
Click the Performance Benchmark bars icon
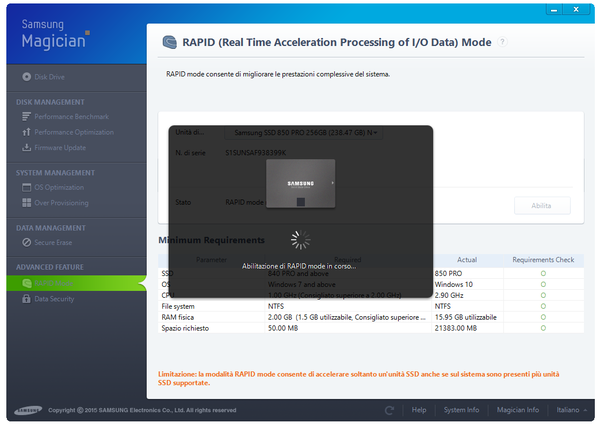point(26,116)
